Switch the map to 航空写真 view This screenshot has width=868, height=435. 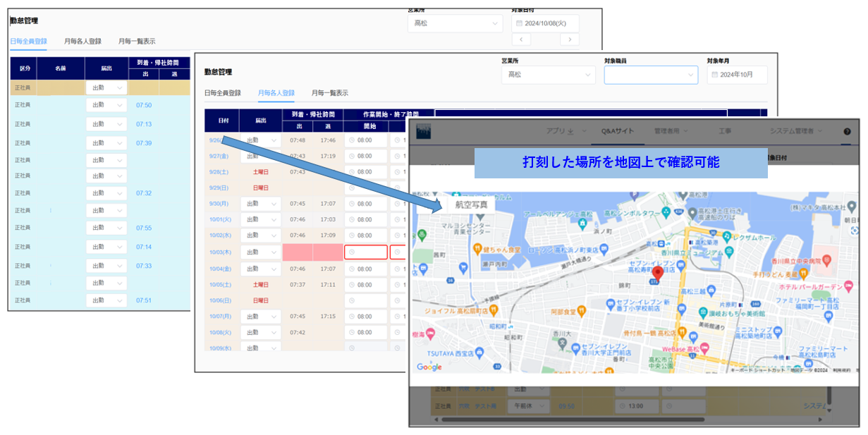click(x=470, y=204)
